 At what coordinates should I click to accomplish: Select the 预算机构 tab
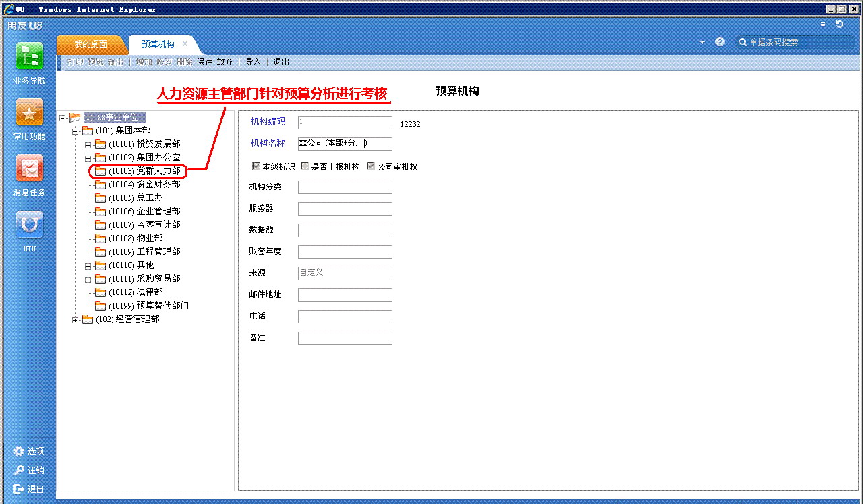158,44
